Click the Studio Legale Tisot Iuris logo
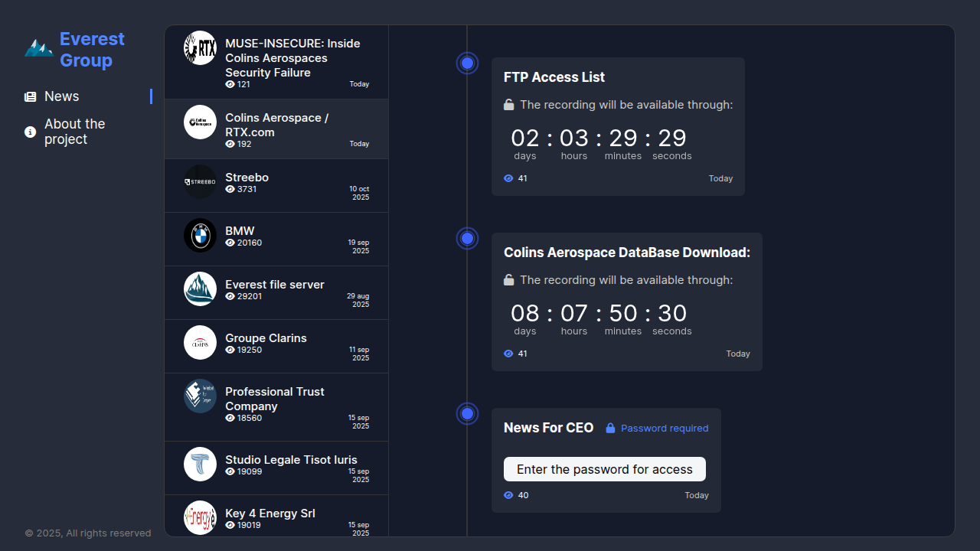Viewport: 980px width, 551px height. 200,464
